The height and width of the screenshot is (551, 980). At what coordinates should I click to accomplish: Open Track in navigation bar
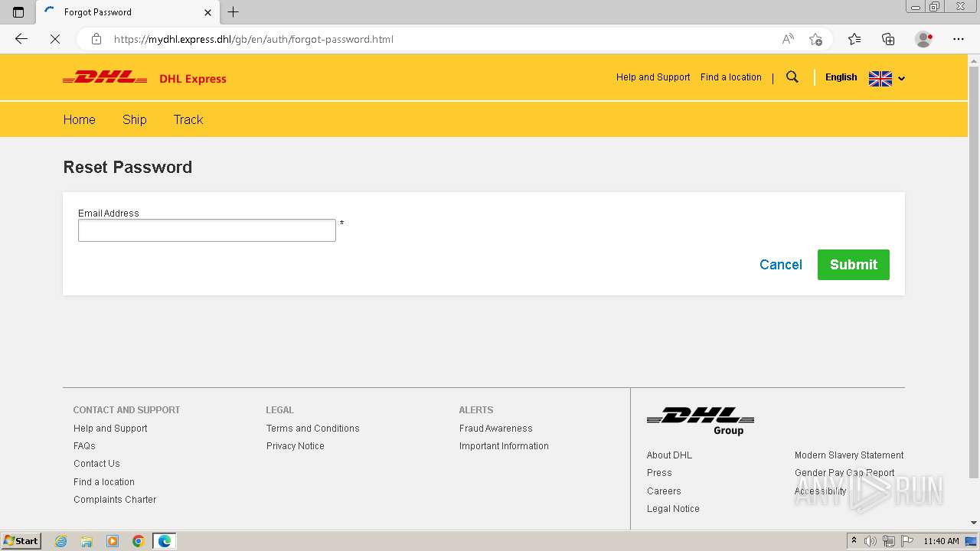point(188,119)
